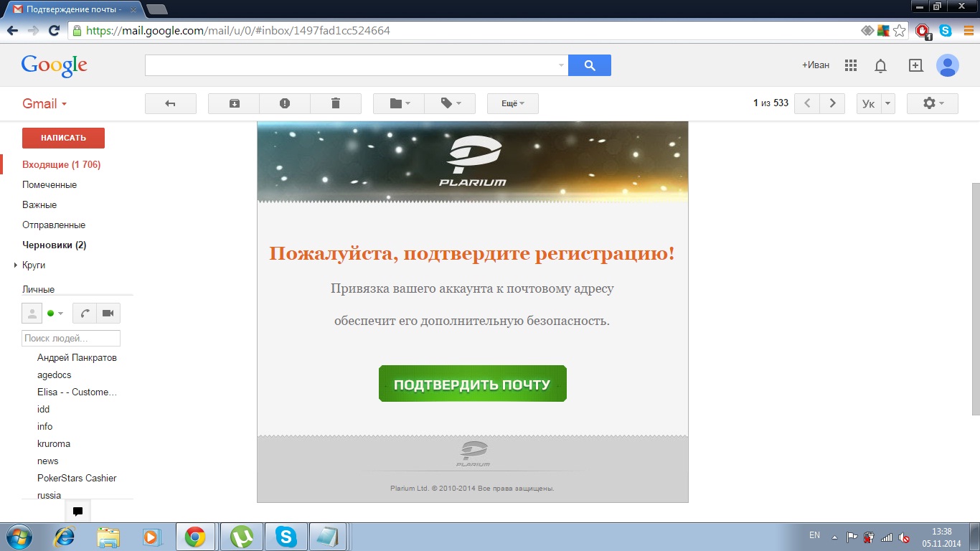This screenshot has height=551, width=980.
Task: Reload the page
Action: pyautogui.click(x=53, y=31)
